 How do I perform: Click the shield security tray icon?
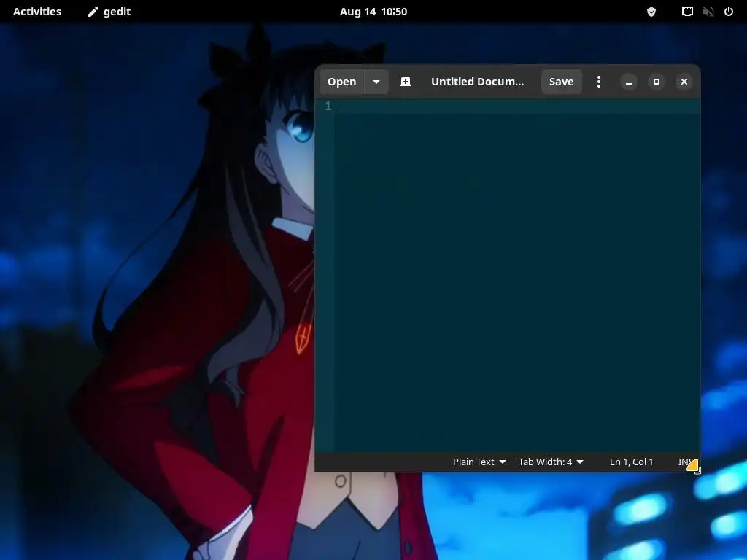pyautogui.click(x=651, y=12)
